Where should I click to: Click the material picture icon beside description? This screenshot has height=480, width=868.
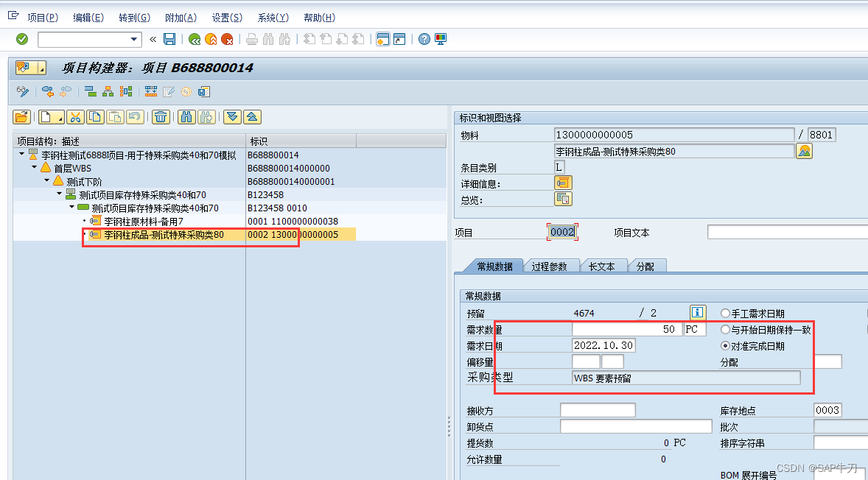tap(805, 151)
